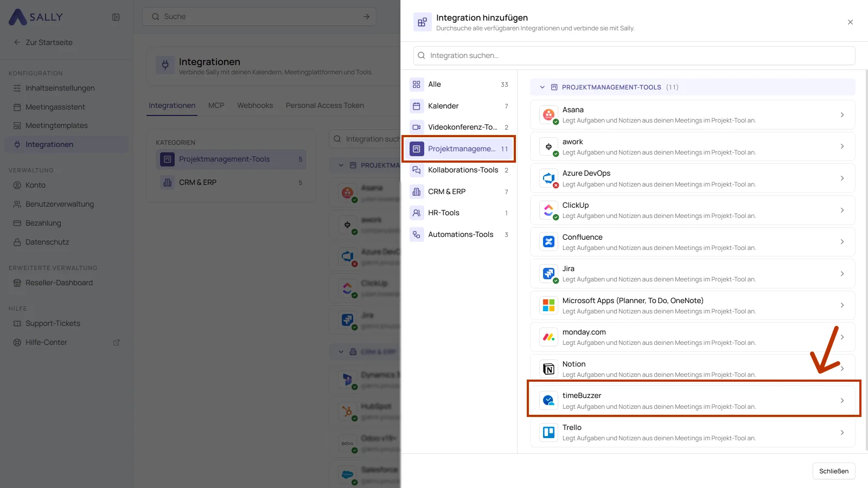
Task: Select the Kollaborations-Tools category
Action: click(x=459, y=170)
